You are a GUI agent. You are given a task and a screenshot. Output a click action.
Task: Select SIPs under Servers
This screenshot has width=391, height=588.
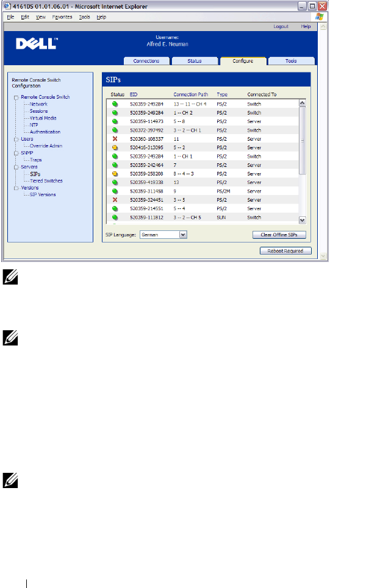[x=35, y=174]
